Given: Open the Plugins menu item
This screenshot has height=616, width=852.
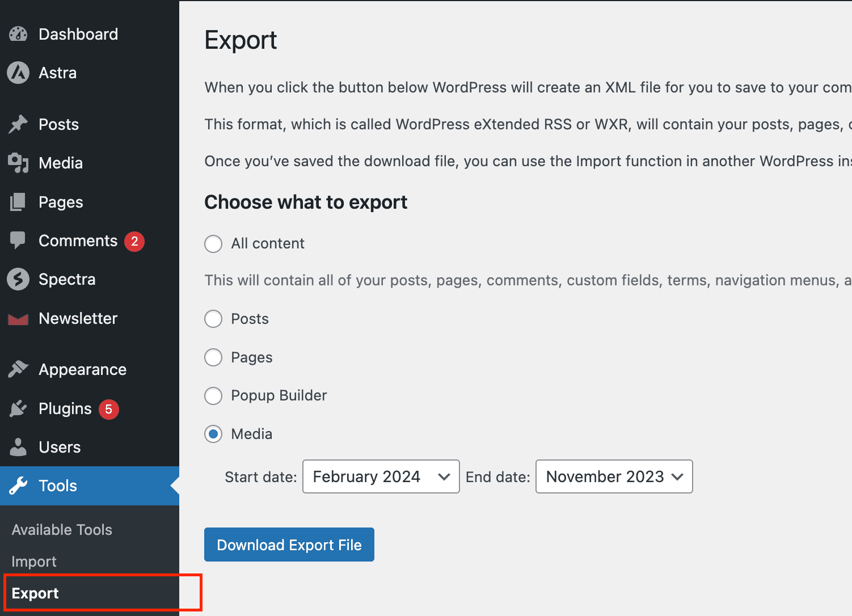Looking at the screenshot, I should [x=90, y=408].
